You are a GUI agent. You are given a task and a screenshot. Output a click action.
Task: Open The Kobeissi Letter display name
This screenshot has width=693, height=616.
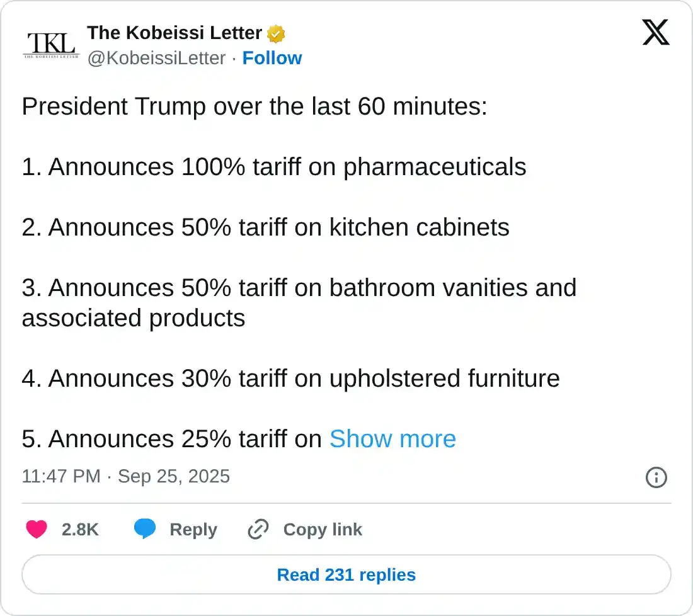(x=175, y=33)
